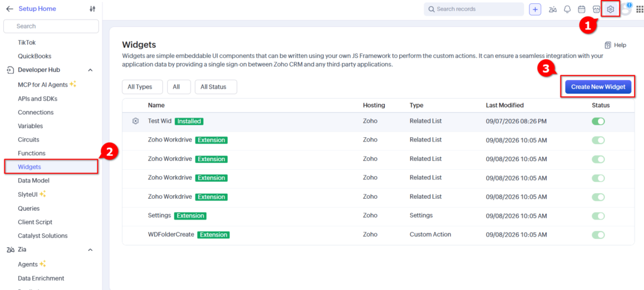Click the Help document icon
Viewport: 644px width, 290px height.
pyautogui.click(x=608, y=45)
